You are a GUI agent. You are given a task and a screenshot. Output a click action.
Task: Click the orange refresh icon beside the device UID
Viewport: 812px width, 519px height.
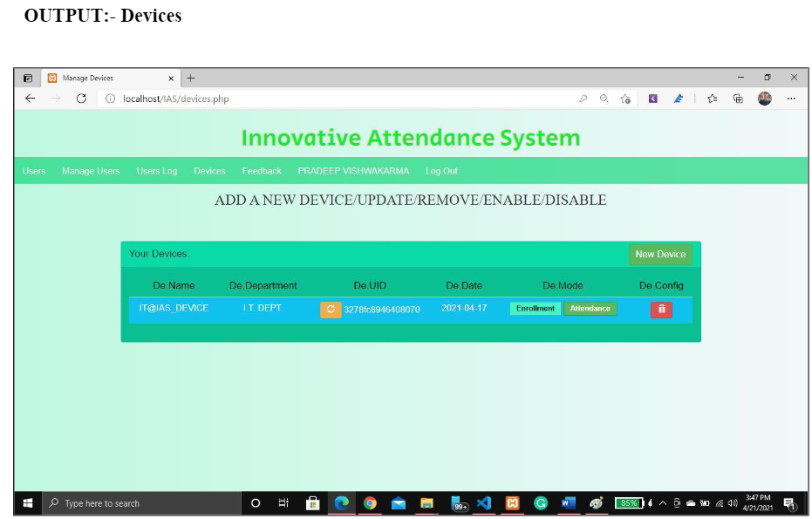point(331,310)
